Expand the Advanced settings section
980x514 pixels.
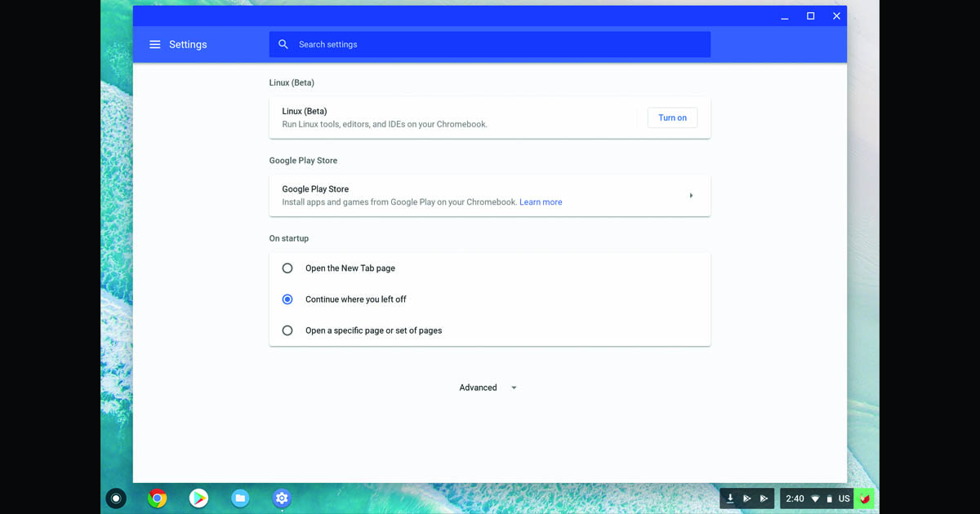tap(488, 388)
